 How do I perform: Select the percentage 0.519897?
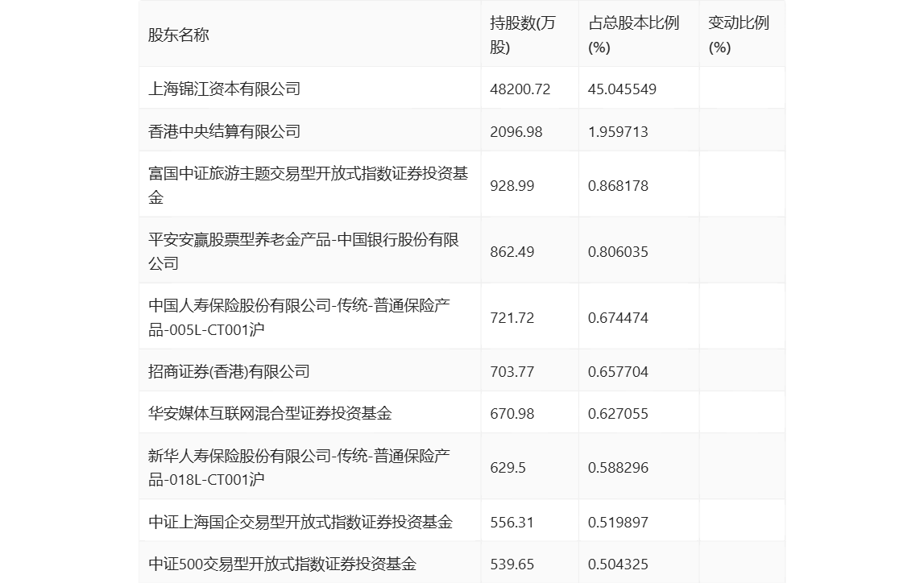point(618,523)
